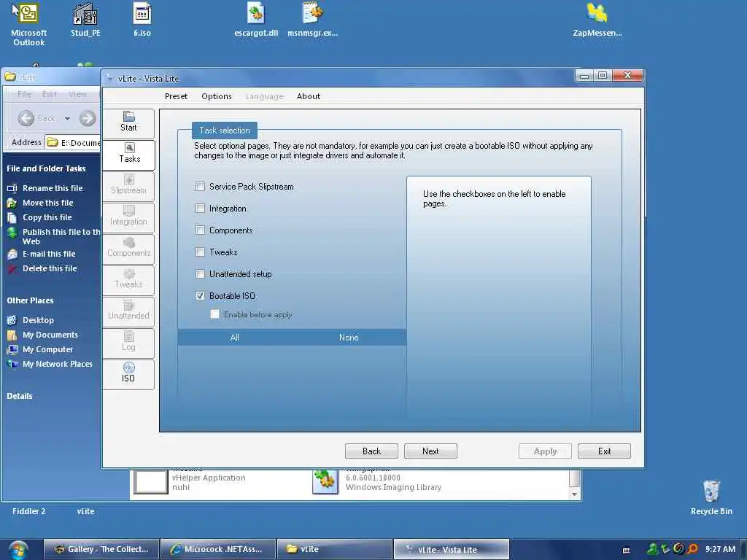Uncheck the Bootable ISO option
The height and width of the screenshot is (560, 747).
(200, 296)
